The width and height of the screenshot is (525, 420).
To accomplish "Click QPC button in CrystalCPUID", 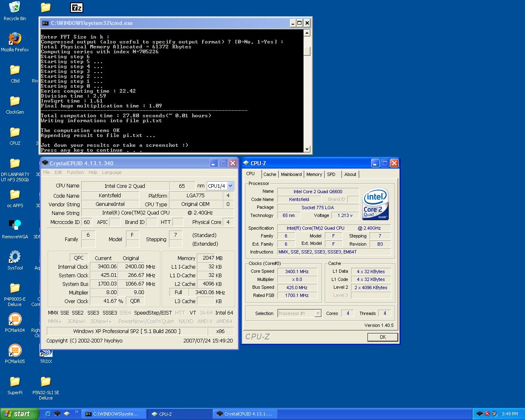I will tap(79, 258).
